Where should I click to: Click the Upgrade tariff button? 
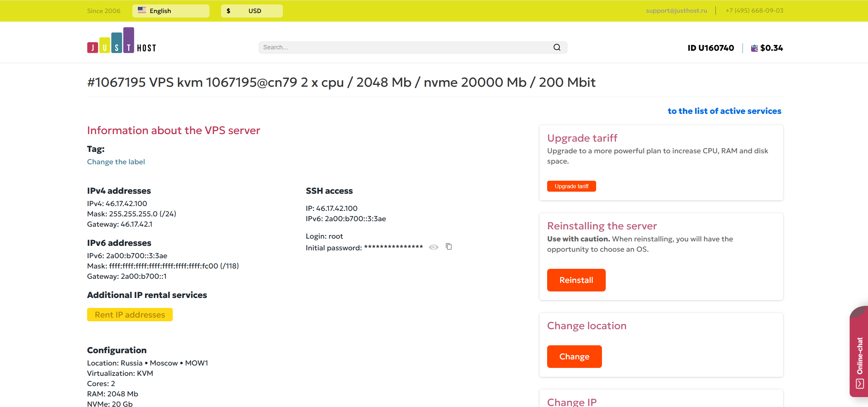[x=571, y=186]
